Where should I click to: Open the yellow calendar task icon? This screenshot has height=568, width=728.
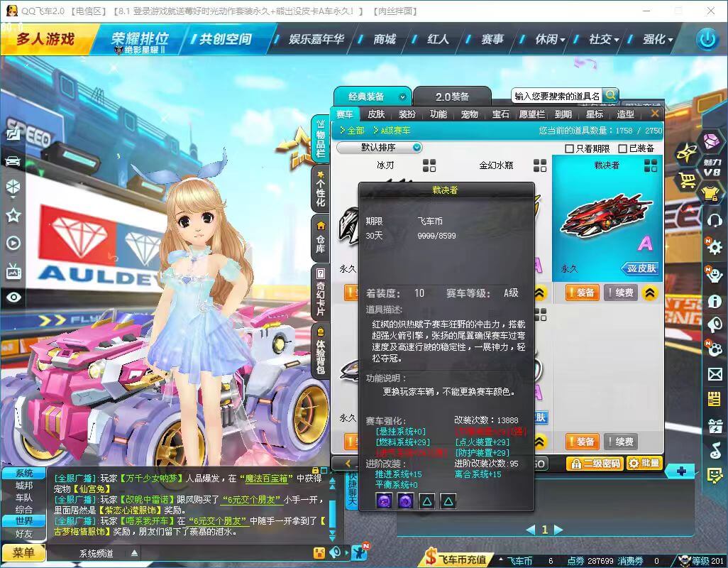click(715, 399)
